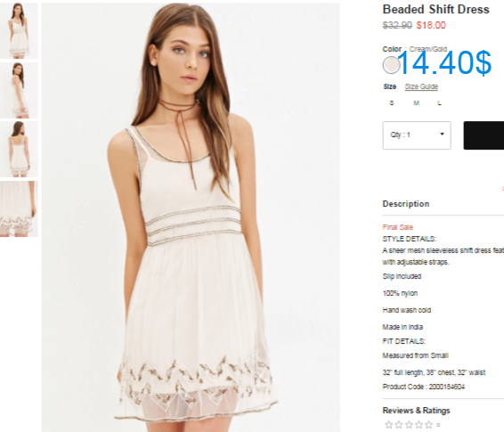Rate with the fifth review star
504x432 pixels.
(x=429, y=425)
